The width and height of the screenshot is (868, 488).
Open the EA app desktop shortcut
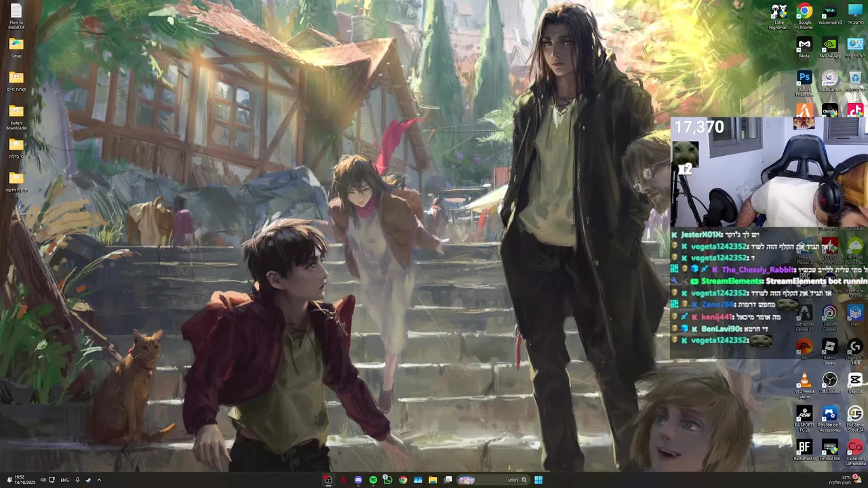[x=804, y=350]
